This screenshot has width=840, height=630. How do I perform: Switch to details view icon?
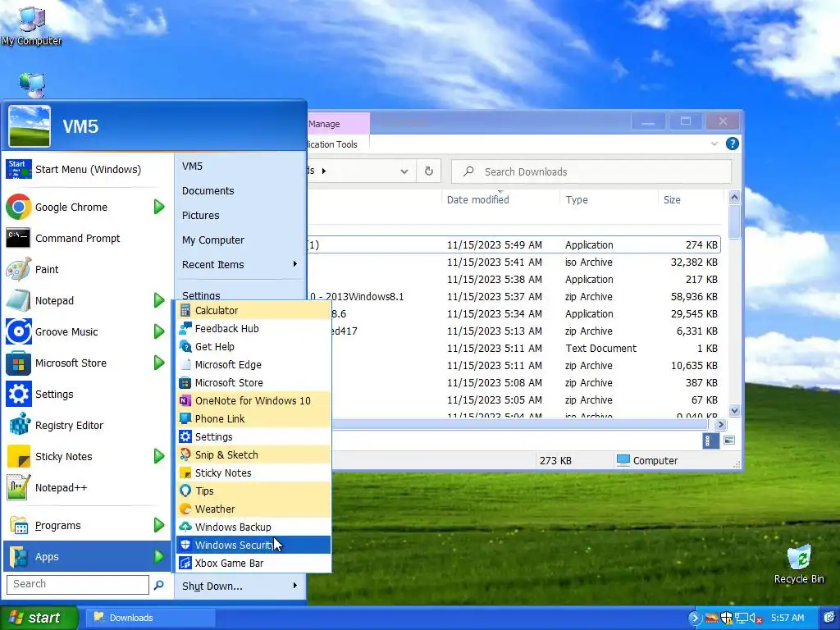pyautogui.click(x=710, y=441)
